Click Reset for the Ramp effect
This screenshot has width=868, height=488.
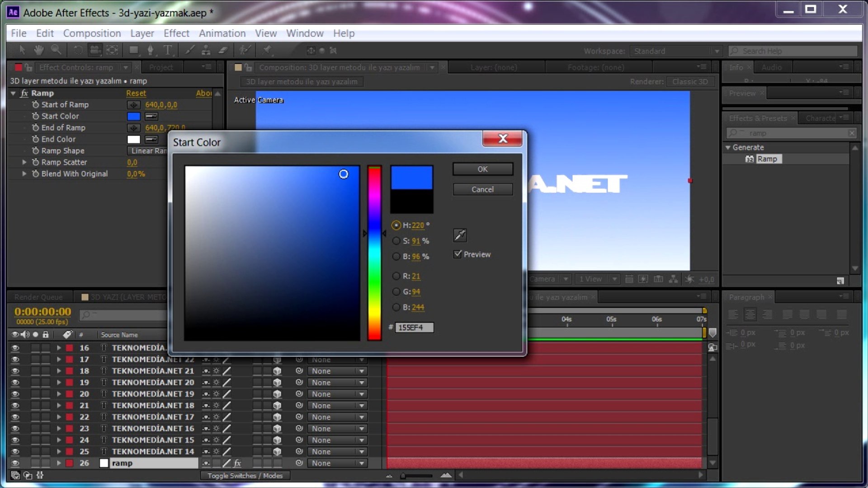tap(136, 93)
